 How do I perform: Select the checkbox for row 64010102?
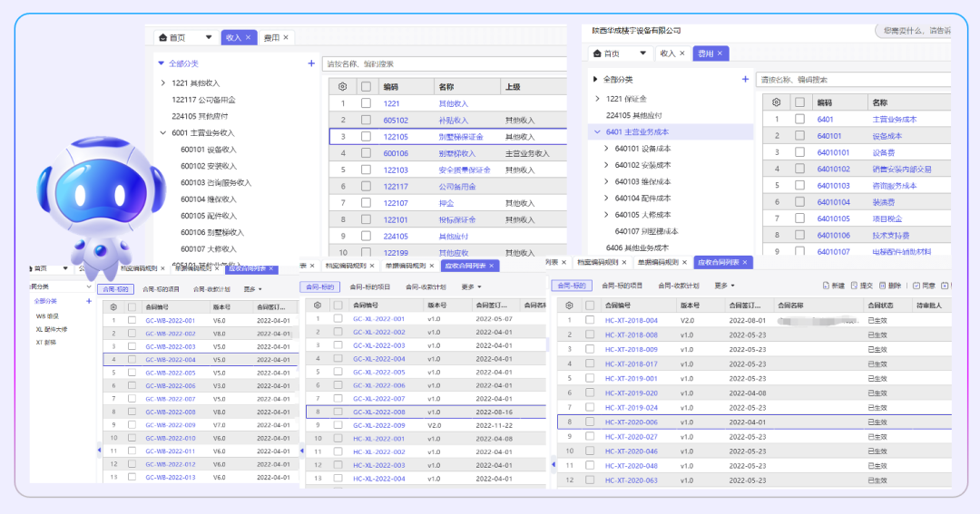(799, 169)
